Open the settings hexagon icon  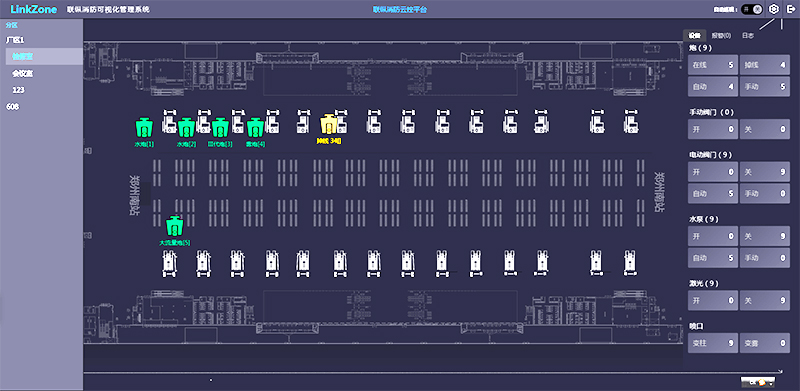(x=774, y=9)
